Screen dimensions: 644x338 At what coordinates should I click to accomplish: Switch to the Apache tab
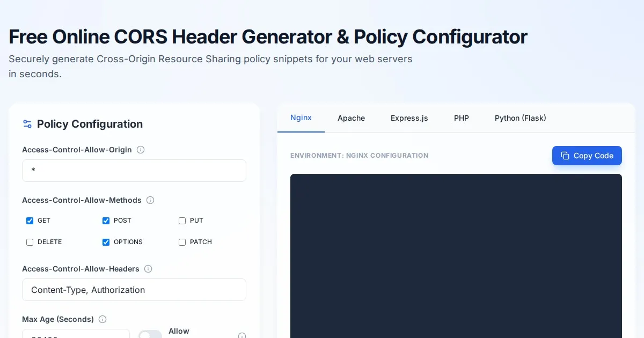tap(351, 118)
